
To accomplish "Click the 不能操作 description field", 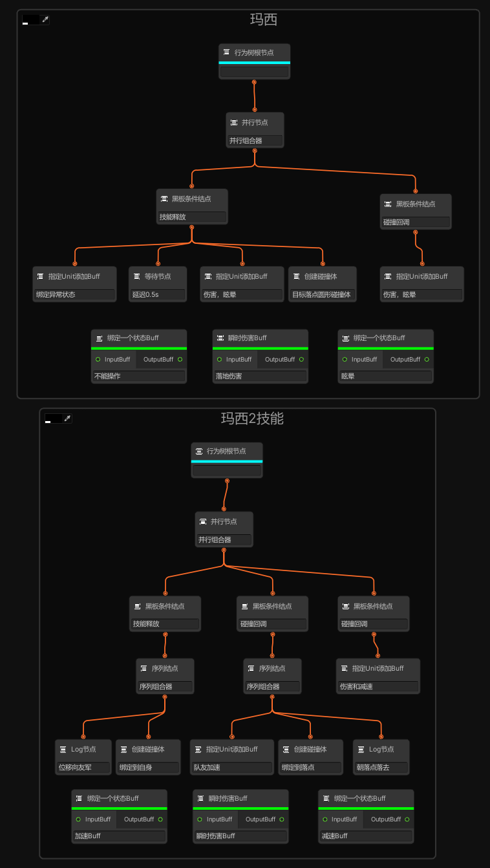I will point(139,376).
